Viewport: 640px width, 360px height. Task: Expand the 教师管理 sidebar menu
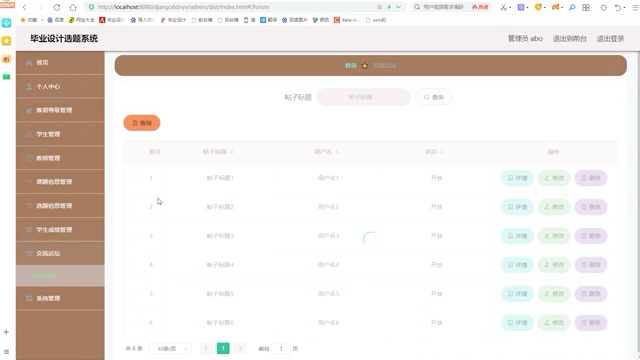click(x=60, y=158)
